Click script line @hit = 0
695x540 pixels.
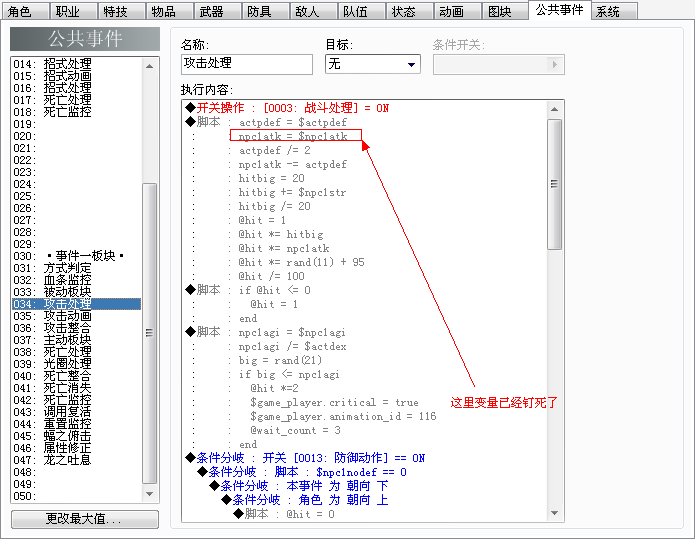tap(310, 514)
